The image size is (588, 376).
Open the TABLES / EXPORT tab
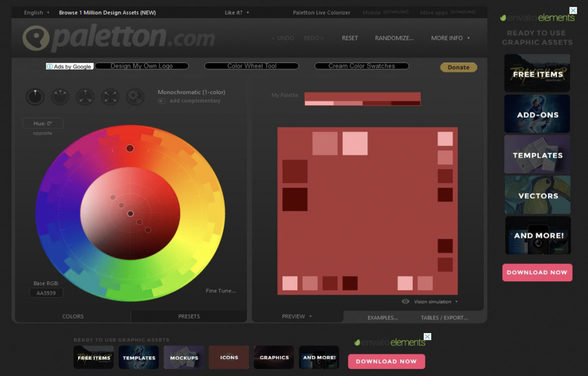pyautogui.click(x=444, y=317)
